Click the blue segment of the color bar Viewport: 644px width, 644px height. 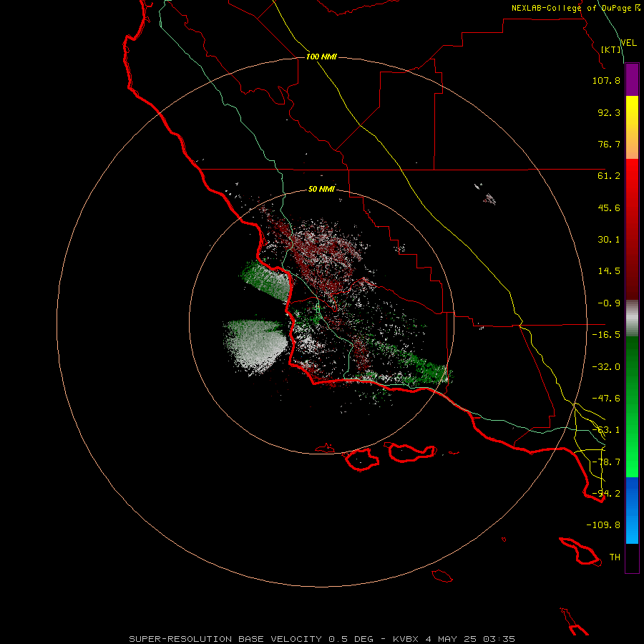tap(632, 510)
